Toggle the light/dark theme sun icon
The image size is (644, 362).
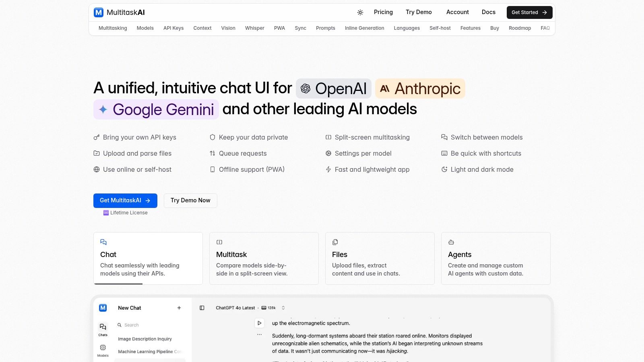(360, 12)
